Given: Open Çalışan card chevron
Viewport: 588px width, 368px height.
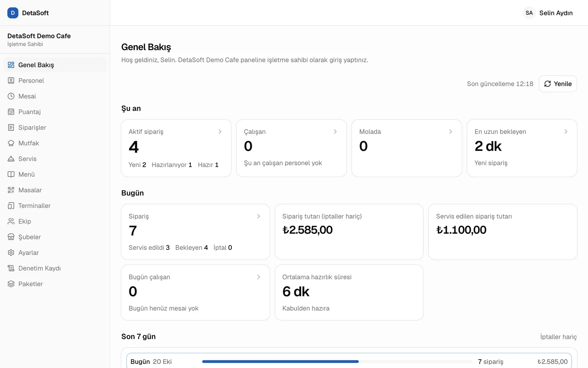Looking at the screenshot, I should 335,131.
